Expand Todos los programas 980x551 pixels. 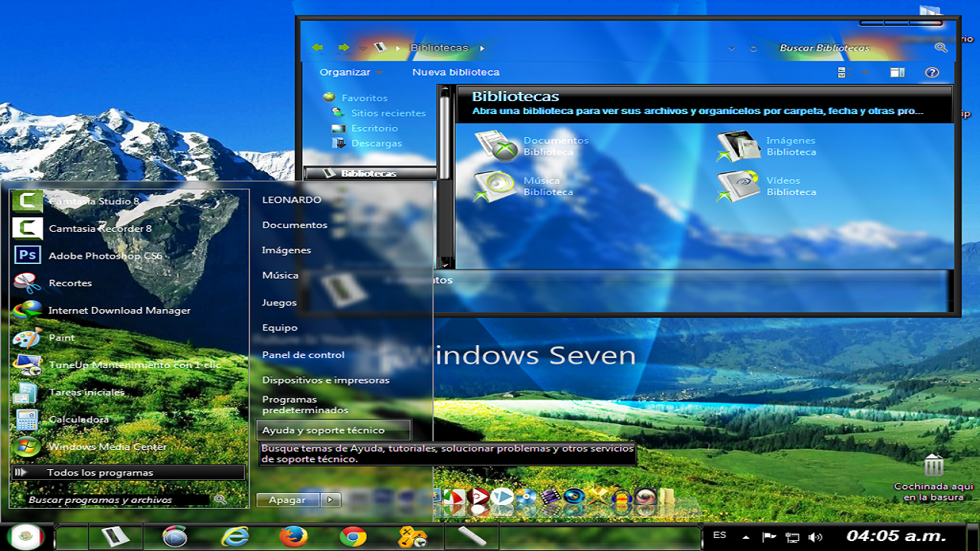coord(129,473)
